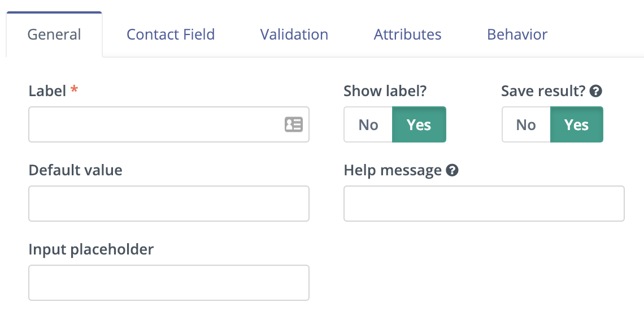The image size is (644, 328).
Task: Click the 'Help message' label text
Action: pyautogui.click(x=392, y=170)
